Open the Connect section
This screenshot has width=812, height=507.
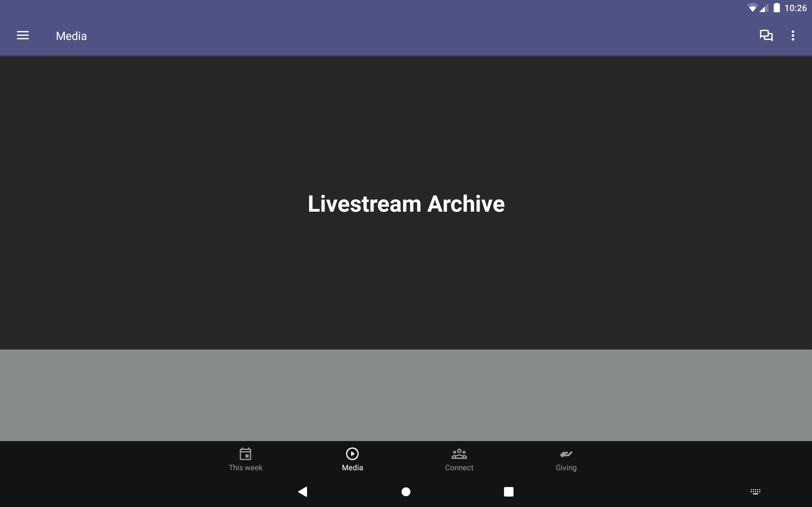point(459,459)
